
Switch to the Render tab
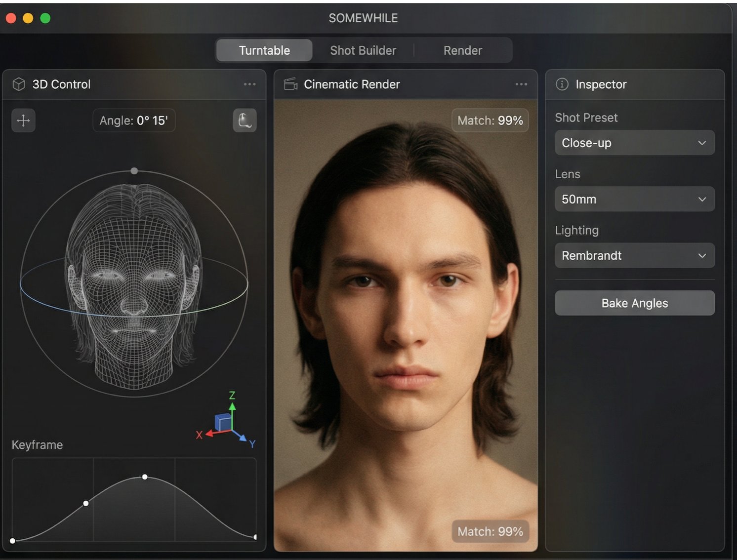pyautogui.click(x=462, y=50)
